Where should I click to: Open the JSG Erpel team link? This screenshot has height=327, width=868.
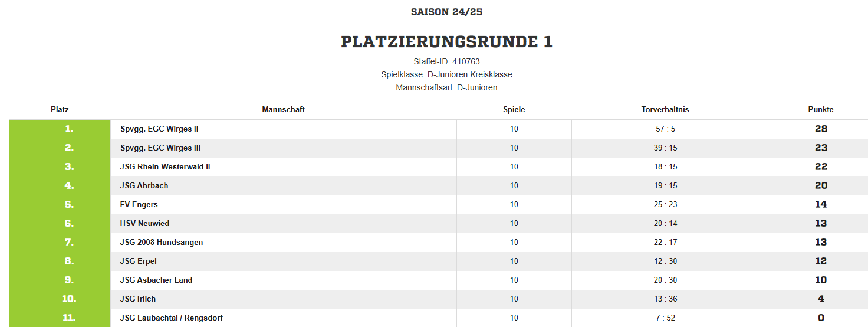pos(139,261)
